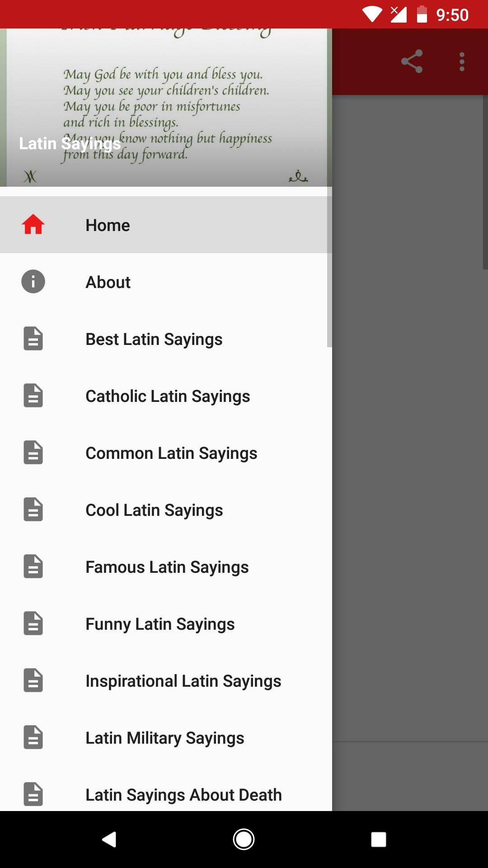Tap document icon beside Inspirational Latin Sayings
This screenshot has height=868, width=488.
coord(33,680)
